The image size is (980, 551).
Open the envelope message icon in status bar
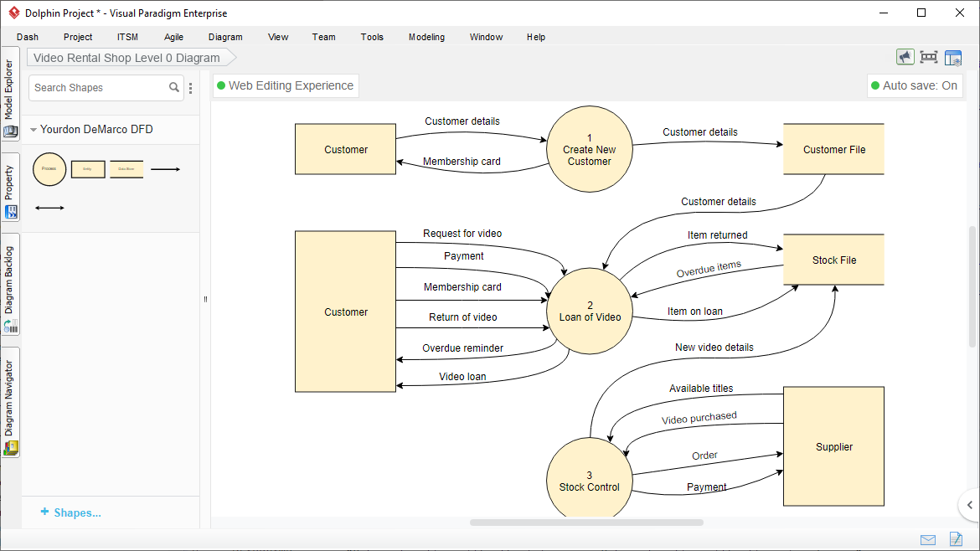click(x=928, y=539)
